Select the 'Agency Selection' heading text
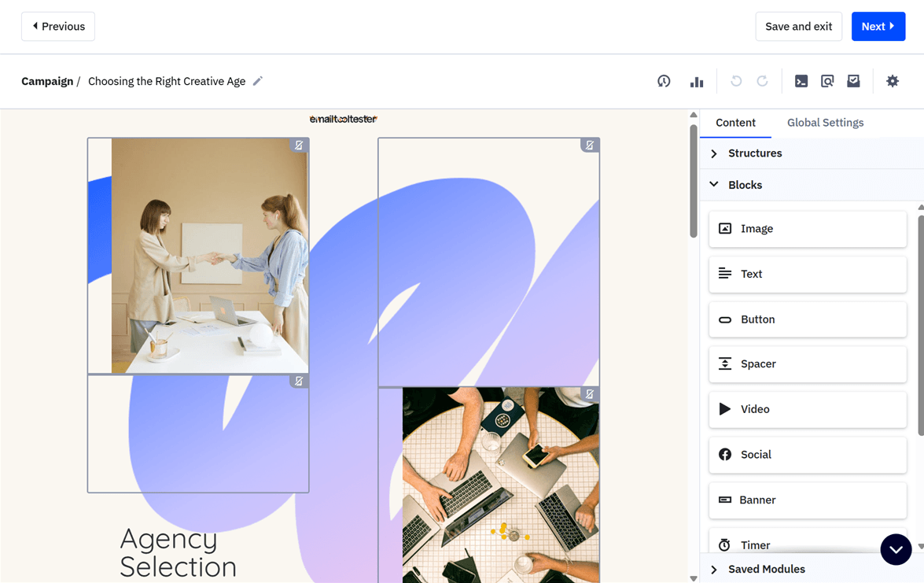Screen dimensions: 924x583 [x=178, y=552]
